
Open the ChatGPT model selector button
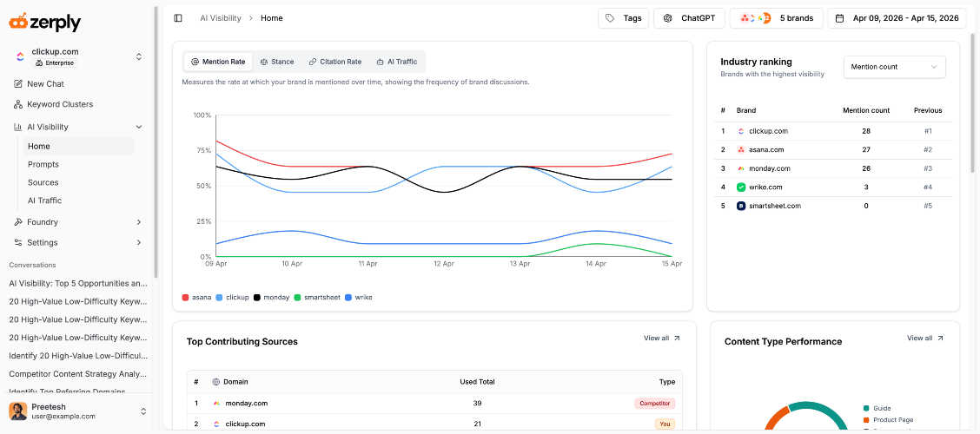(x=689, y=18)
